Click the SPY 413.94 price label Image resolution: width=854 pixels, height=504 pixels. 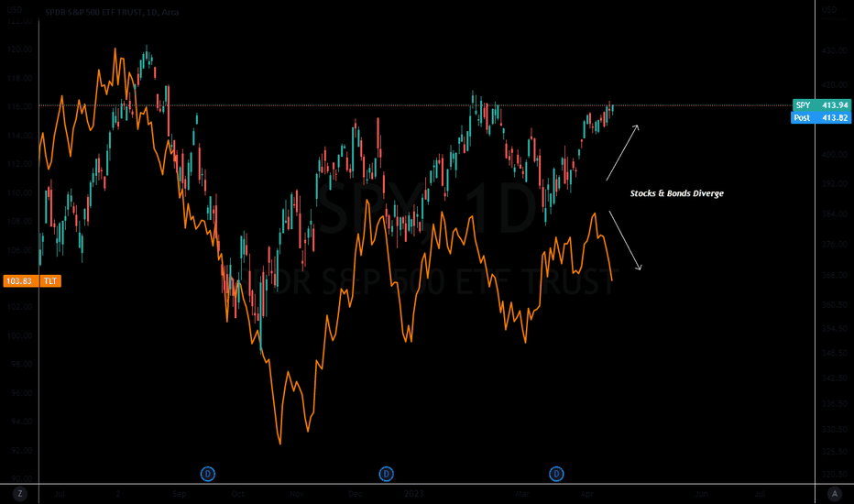(821, 105)
